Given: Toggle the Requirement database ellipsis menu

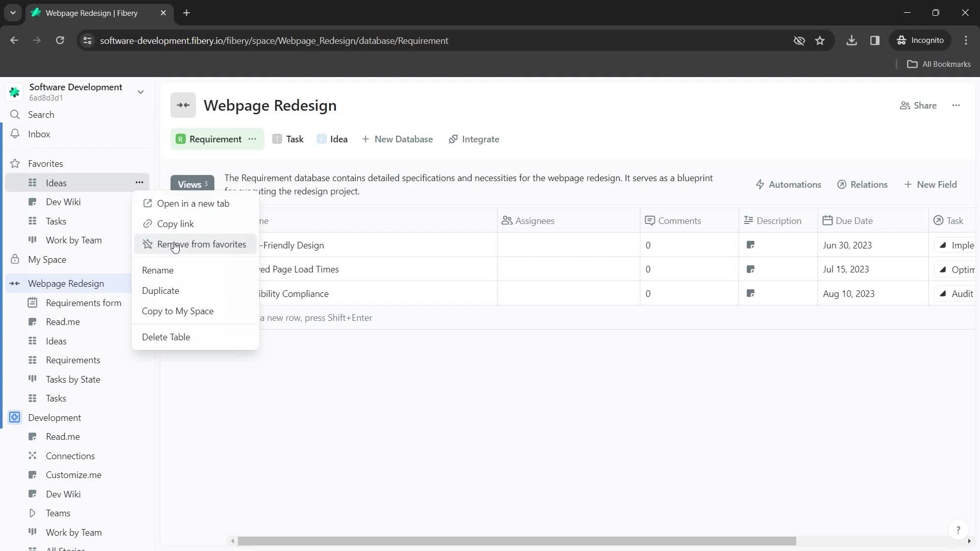Looking at the screenshot, I should 253,139.
